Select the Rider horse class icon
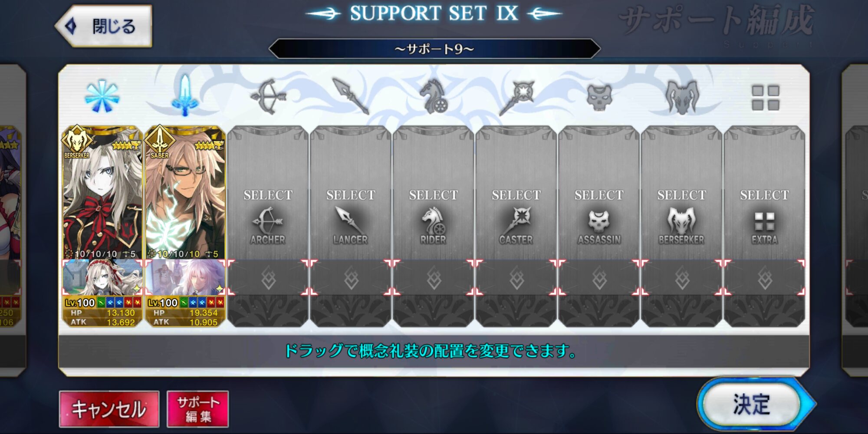 pos(434,96)
